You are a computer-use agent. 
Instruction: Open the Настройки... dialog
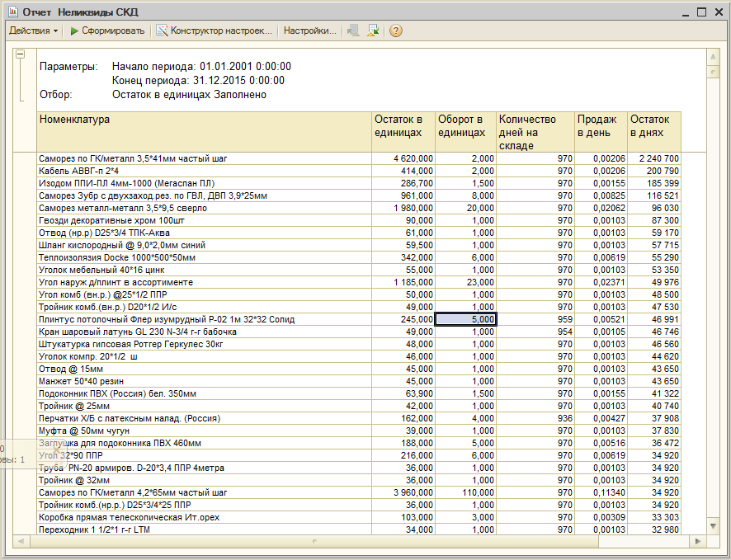click(x=310, y=31)
